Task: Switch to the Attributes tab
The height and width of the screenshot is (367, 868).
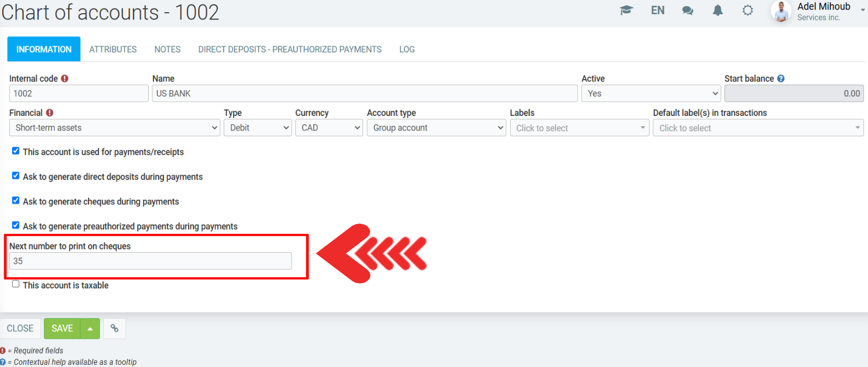Action: point(113,49)
